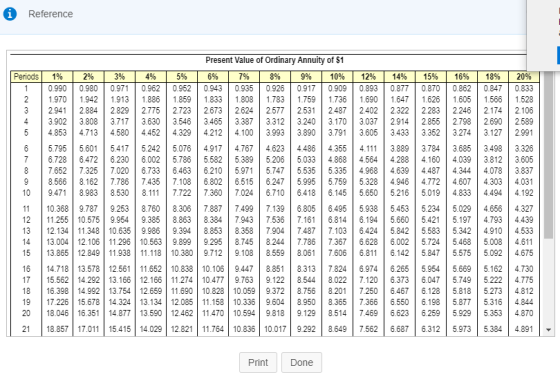Select the 16% column header
The width and height of the screenshot is (560, 377).
click(461, 77)
